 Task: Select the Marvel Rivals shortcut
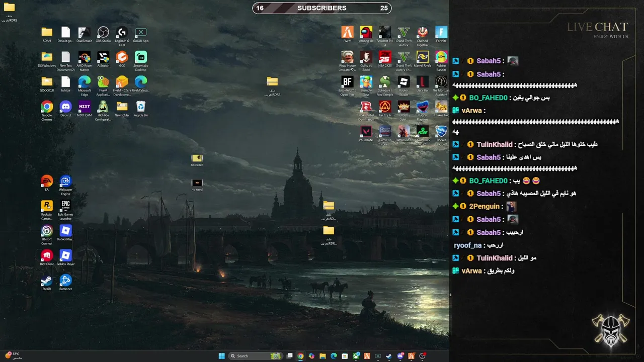pos(423,59)
